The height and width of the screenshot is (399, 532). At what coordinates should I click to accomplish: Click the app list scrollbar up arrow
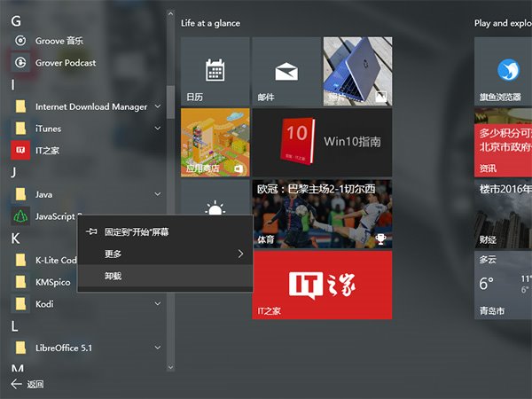[x=170, y=14]
